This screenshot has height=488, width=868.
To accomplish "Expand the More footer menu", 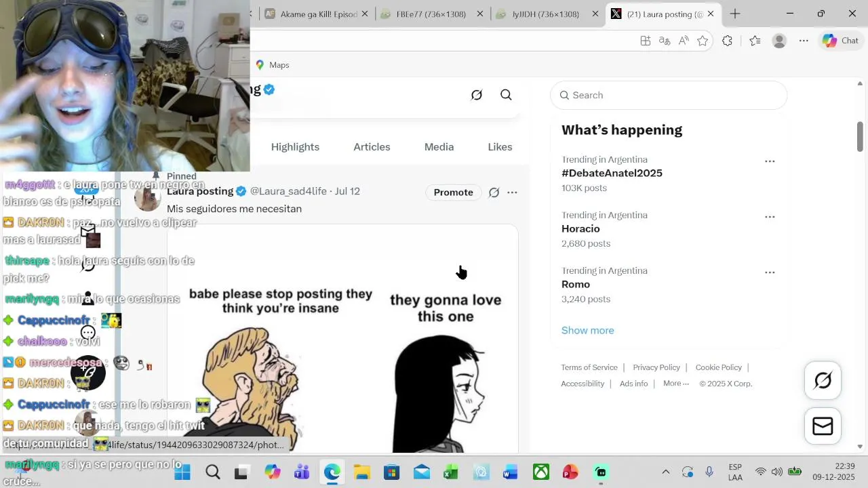I will (x=675, y=384).
